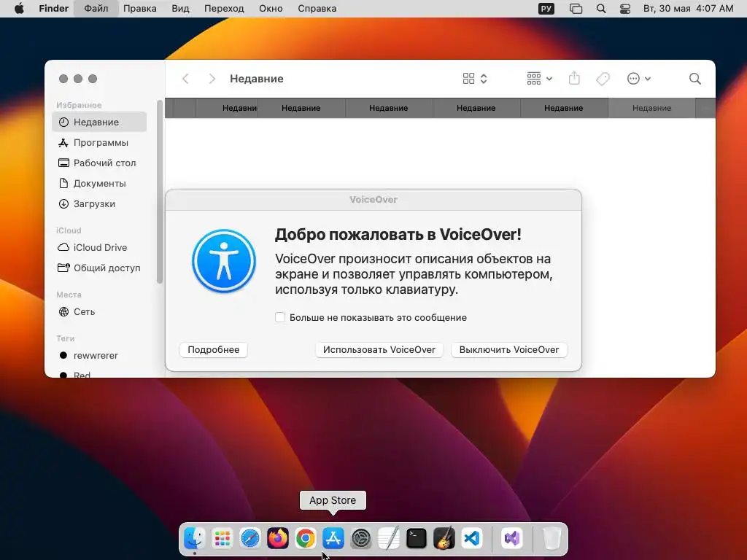Click the VoiceOver accessibility icon in dialog

(x=224, y=261)
